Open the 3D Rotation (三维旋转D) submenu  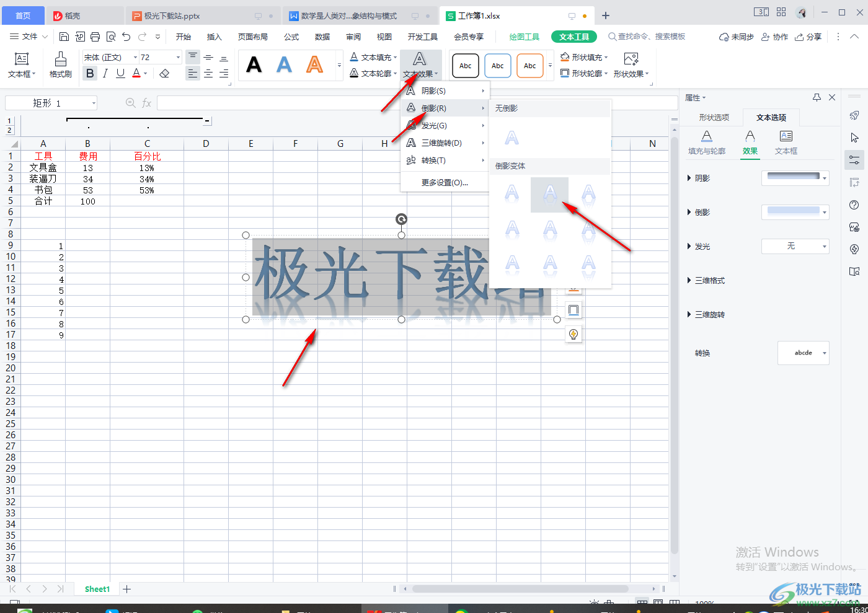tap(445, 143)
